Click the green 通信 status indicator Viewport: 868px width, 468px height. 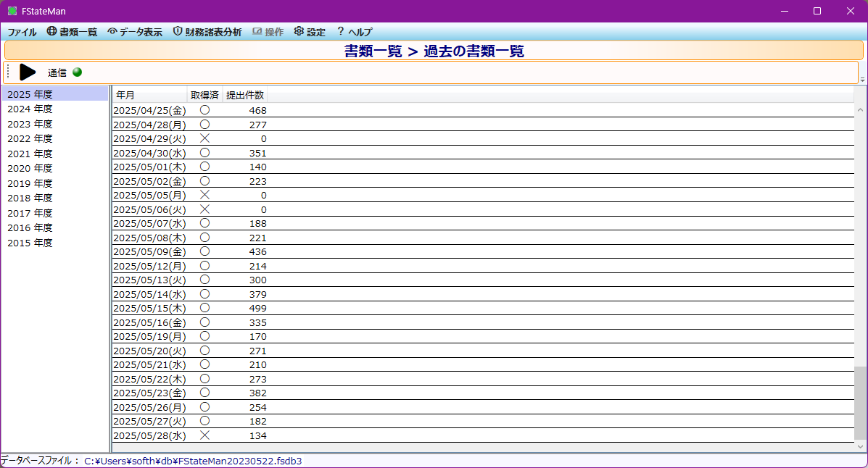tap(78, 72)
